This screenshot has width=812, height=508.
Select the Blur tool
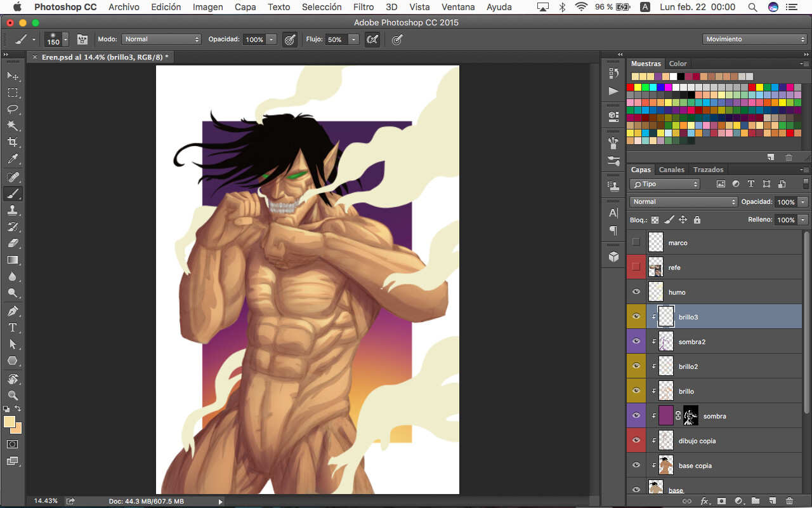[13, 276]
